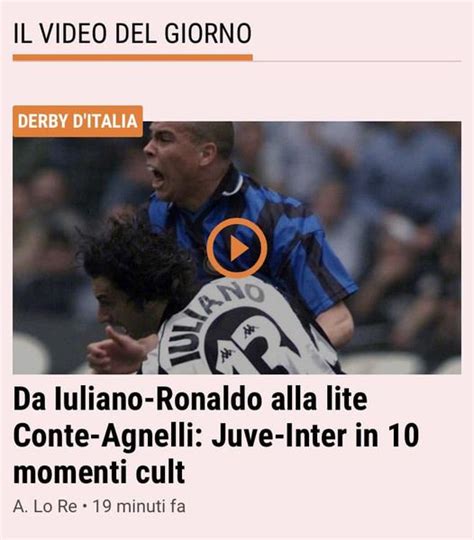Click the 'momenti cult' headline ending

click(x=99, y=472)
